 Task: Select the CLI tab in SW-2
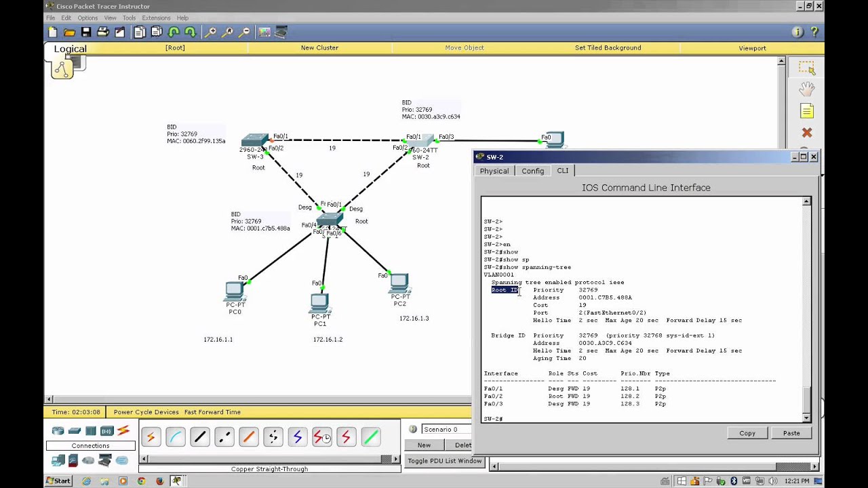click(x=563, y=171)
